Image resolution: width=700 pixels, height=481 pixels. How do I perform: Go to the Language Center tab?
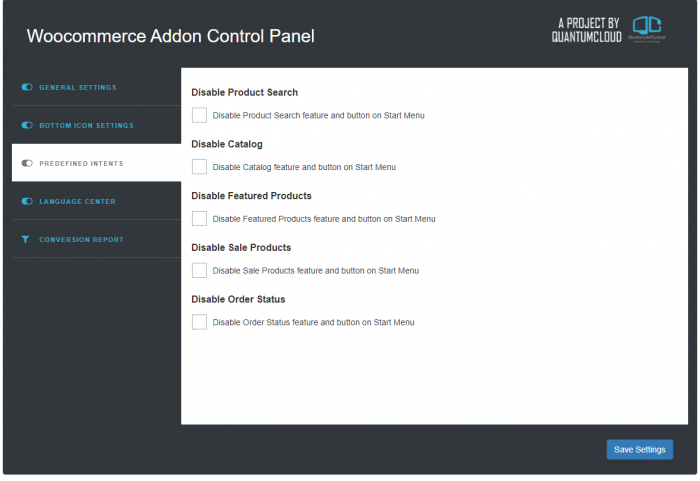(77, 201)
